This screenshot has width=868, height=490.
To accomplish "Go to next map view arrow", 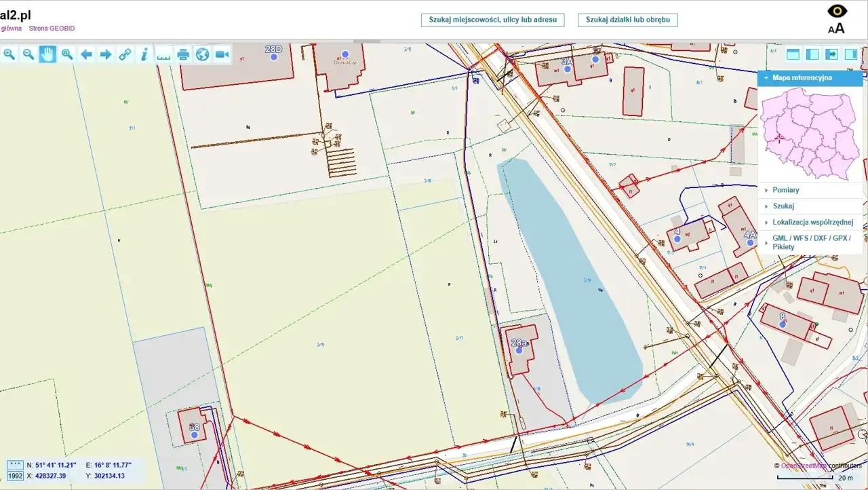I will tap(106, 55).
